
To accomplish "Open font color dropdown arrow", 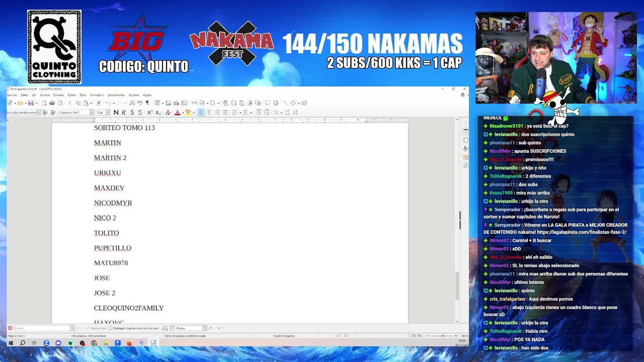I will (183, 113).
